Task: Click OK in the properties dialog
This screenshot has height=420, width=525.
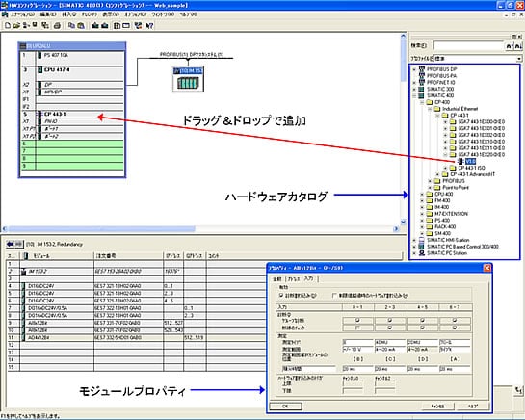Action: coord(285,406)
